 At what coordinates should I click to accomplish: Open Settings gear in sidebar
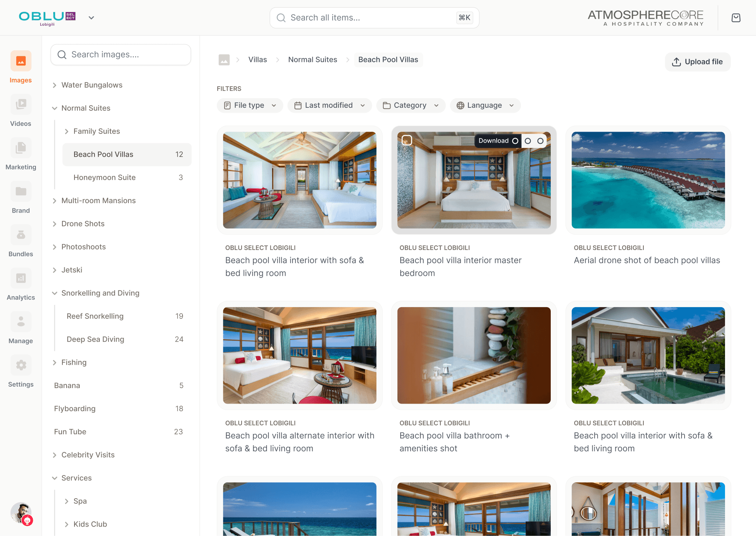point(21,365)
